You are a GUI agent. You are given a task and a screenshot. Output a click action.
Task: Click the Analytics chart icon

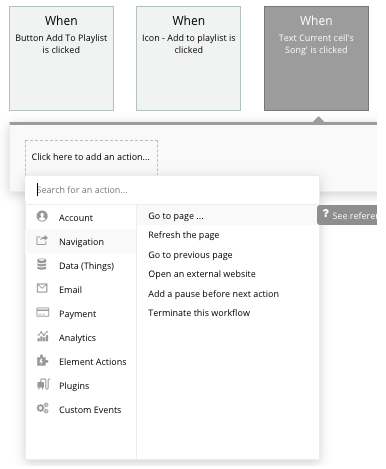click(x=43, y=336)
